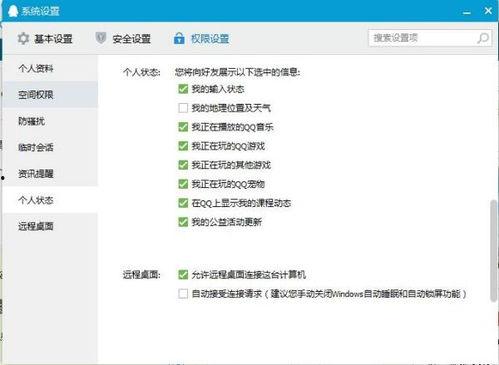Uncheck 我正在玩的QQ游戏 checkbox
This screenshot has height=365, width=499.
point(183,146)
